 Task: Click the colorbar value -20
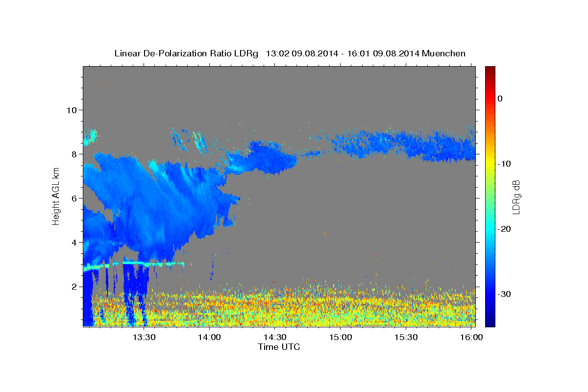pos(505,229)
